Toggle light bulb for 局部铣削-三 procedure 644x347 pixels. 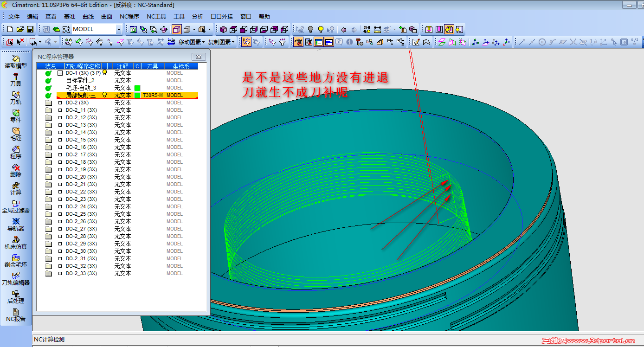pyautogui.click(x=104, y=95)
